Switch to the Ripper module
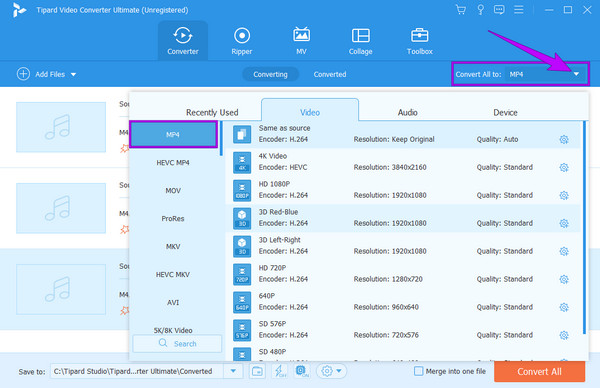 [242, 41]
